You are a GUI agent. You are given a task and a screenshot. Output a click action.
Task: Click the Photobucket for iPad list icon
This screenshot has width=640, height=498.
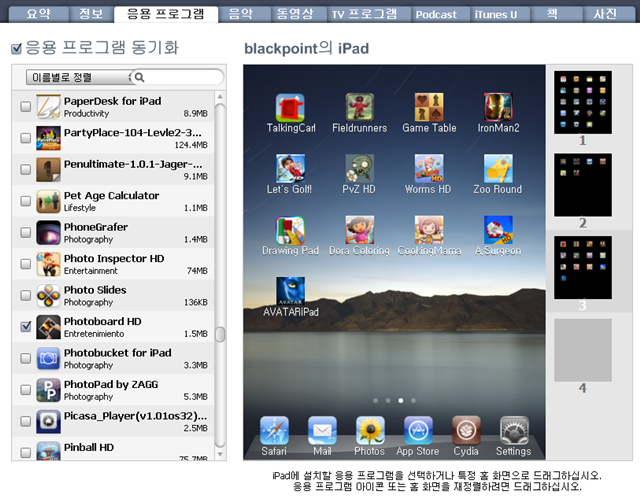(x=48, y=358)
